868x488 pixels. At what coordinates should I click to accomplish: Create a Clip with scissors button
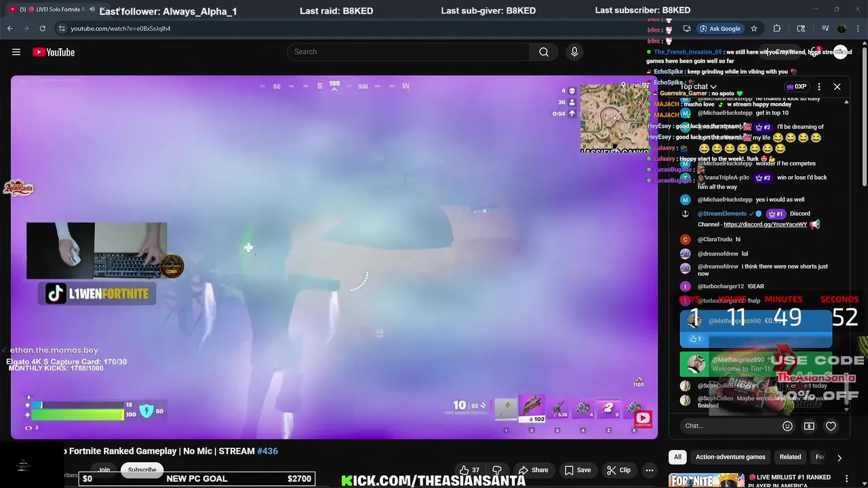618,470
